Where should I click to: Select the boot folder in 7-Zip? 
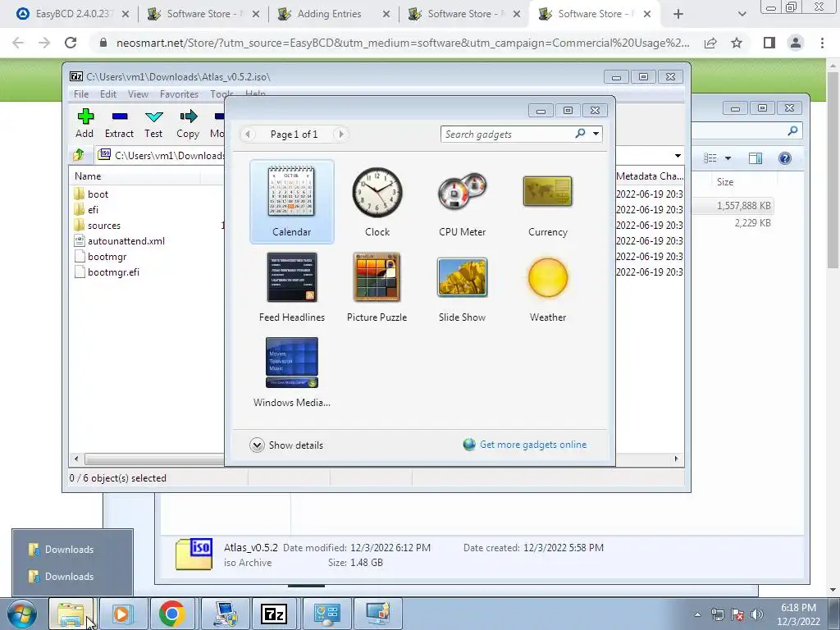point(91,194)
